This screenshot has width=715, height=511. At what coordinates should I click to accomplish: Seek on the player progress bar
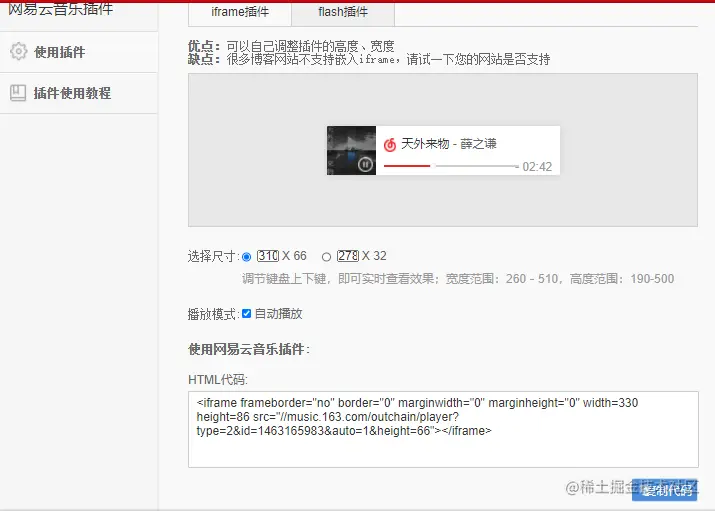[451, 166]
